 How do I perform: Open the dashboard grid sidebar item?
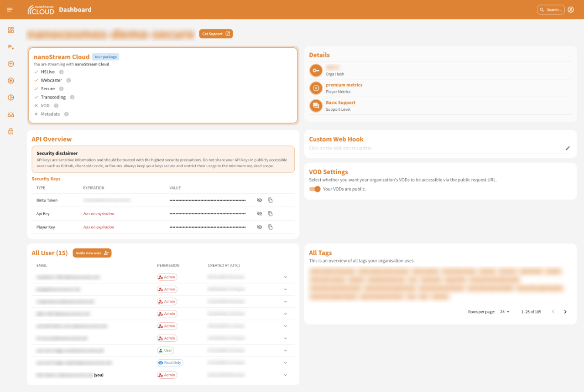[x=11, y=30]
